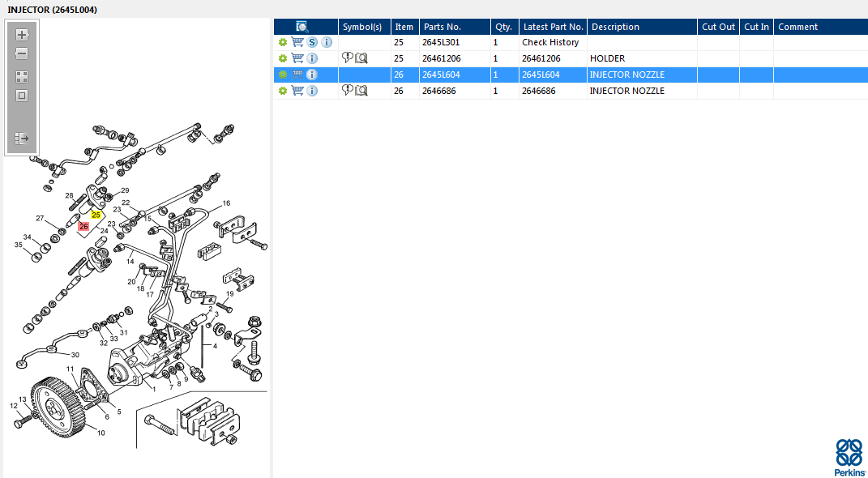Click callout number 10 near the gear

100,433
